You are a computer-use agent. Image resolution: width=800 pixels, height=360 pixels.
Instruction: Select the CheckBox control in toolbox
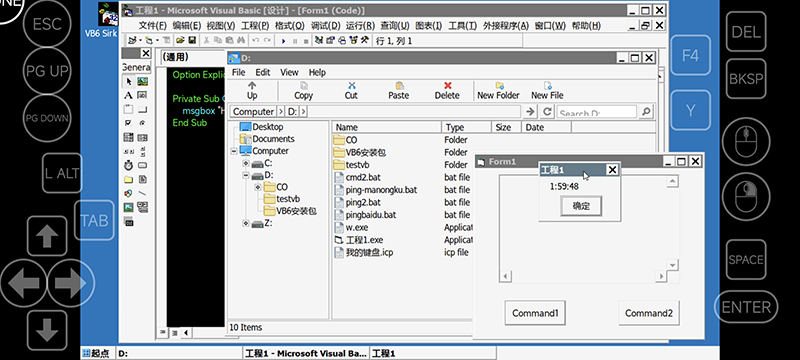(x=128, y=123)
